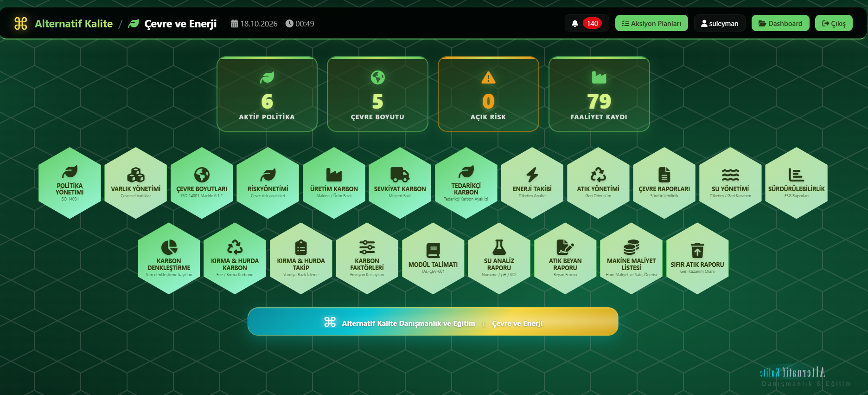Open the Sürdürülebilirlik ESG tile
Viewport: 868px width, 395px height.
pos(797,183)
